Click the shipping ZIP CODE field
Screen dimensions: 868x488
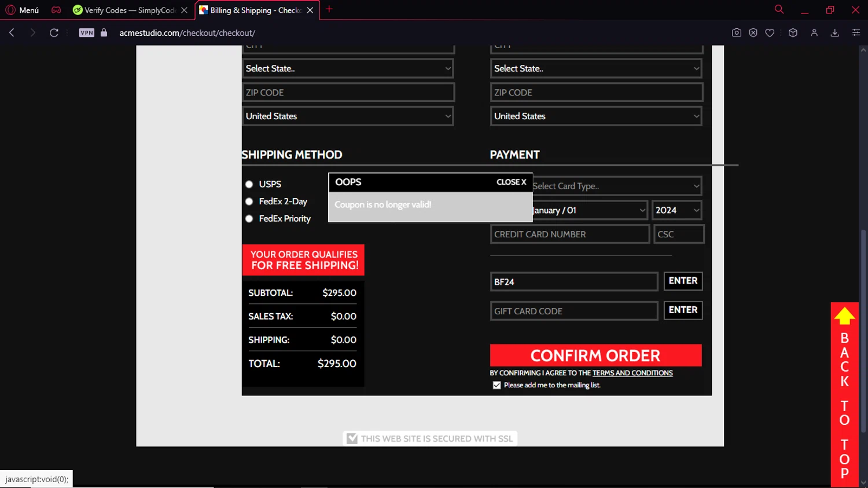click(596, 92)
